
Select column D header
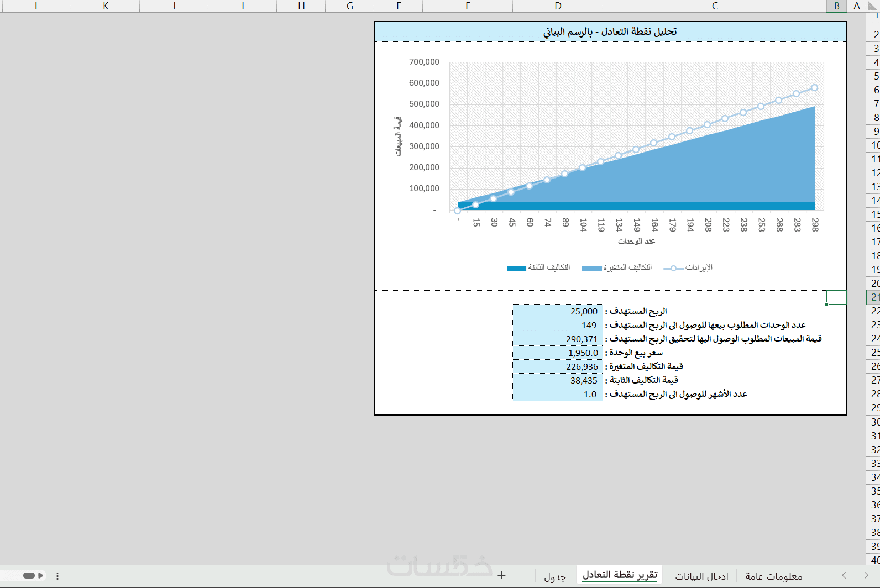tap(558, 6)
